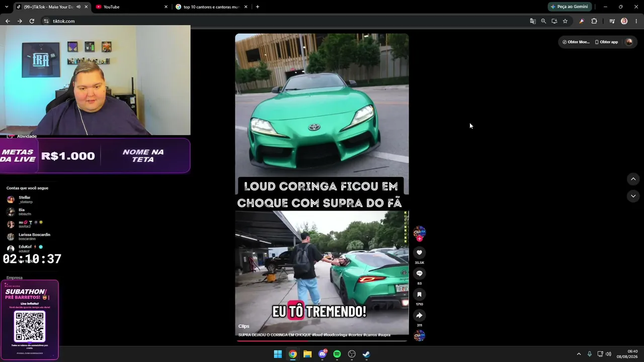
Task: Open the volume tray control
Action: 608,354
